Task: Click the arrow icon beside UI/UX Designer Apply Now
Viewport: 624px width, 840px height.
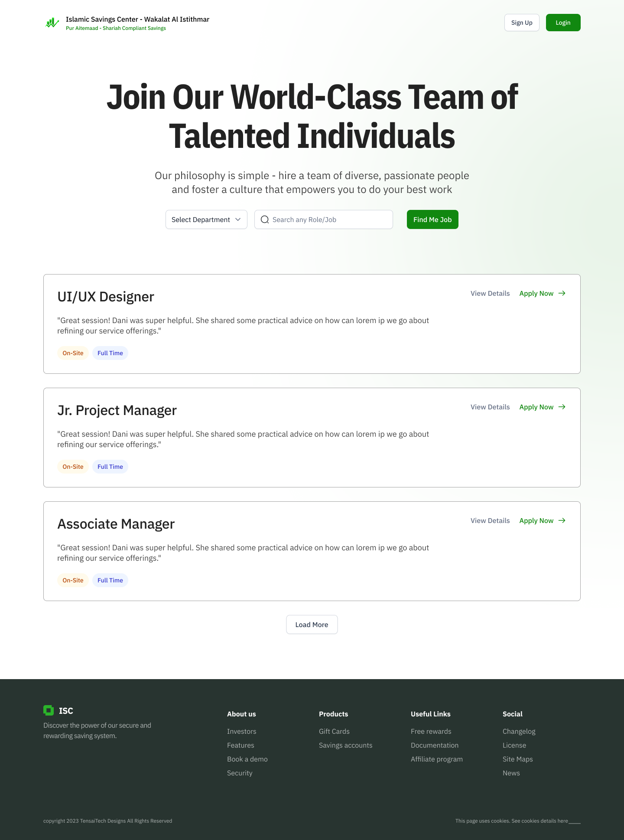Action: (562, 294)
